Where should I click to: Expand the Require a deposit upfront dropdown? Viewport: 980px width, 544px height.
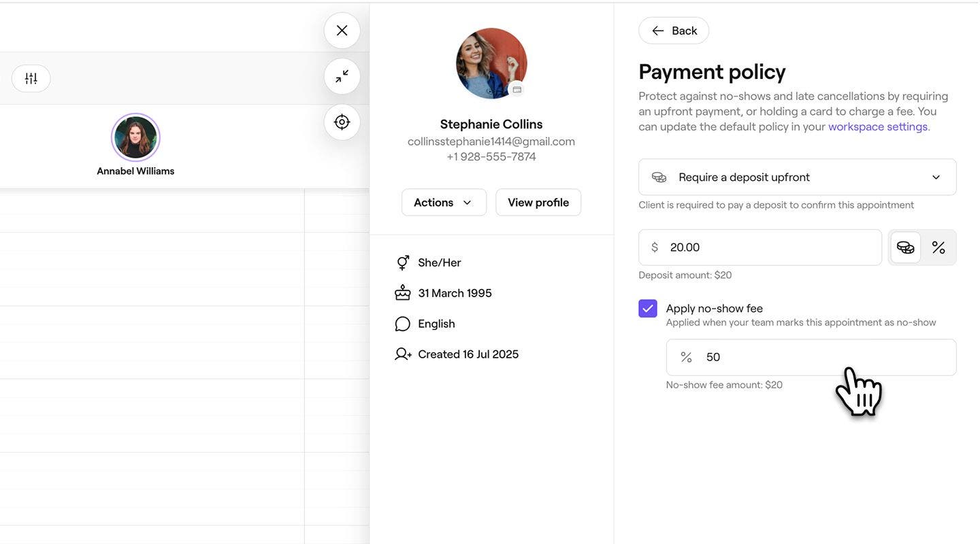[796, 177]
